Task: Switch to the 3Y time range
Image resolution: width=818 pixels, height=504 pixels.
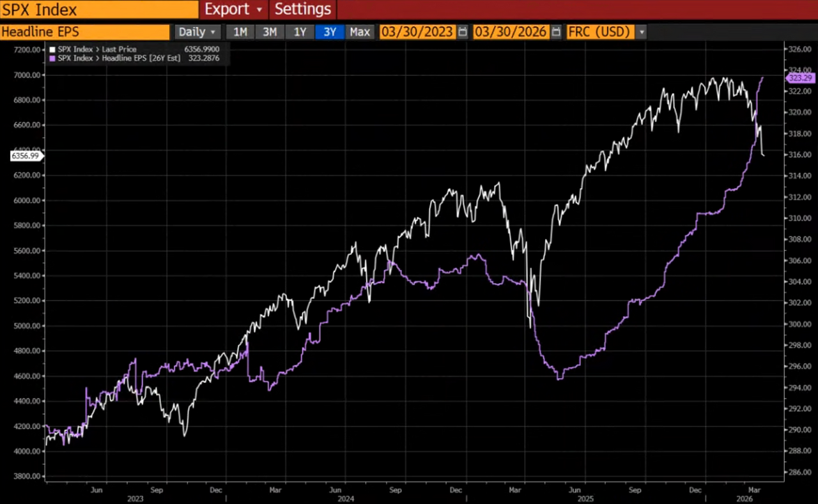Action: (x=330, y=32)
